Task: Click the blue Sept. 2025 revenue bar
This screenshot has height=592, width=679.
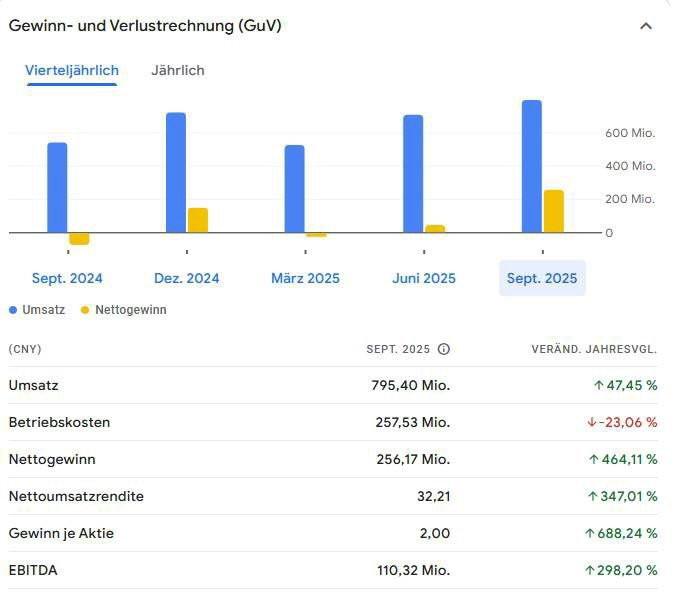Action: pos(532,166)
